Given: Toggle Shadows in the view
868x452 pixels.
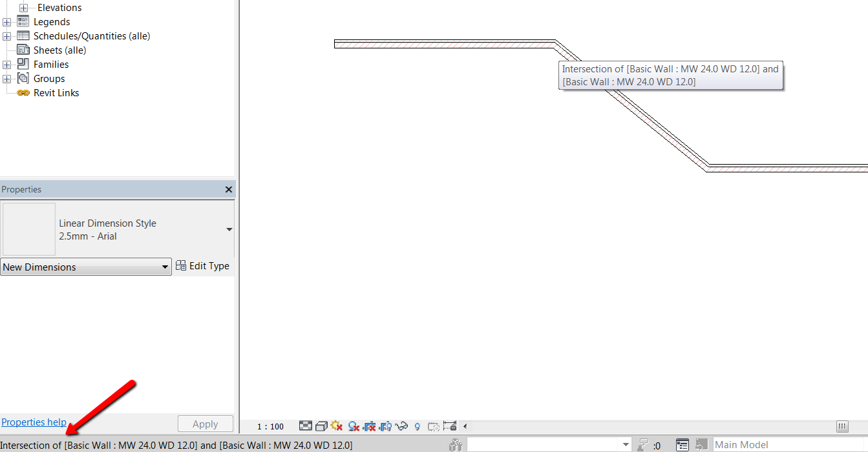Looking at the screenshot, I should 353,426.
